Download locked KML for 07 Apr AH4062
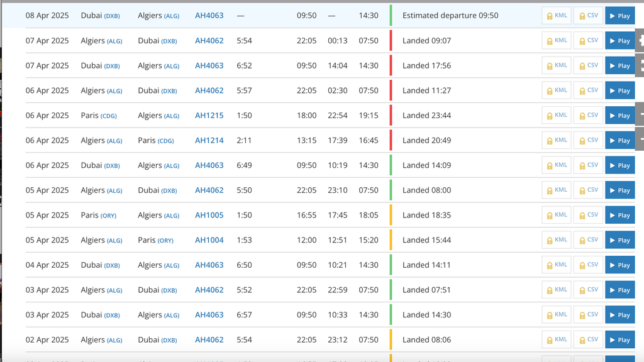This screenshot has height=362, width=644. (557, 41)
